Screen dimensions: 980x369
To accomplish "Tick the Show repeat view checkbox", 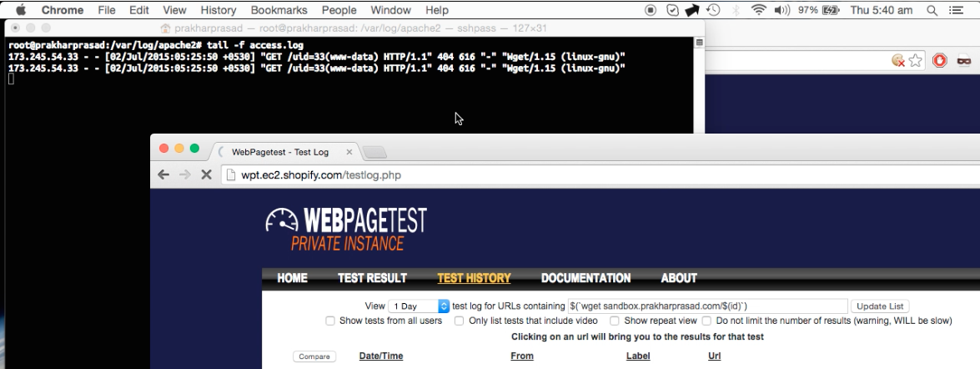I will coord(615,321).
